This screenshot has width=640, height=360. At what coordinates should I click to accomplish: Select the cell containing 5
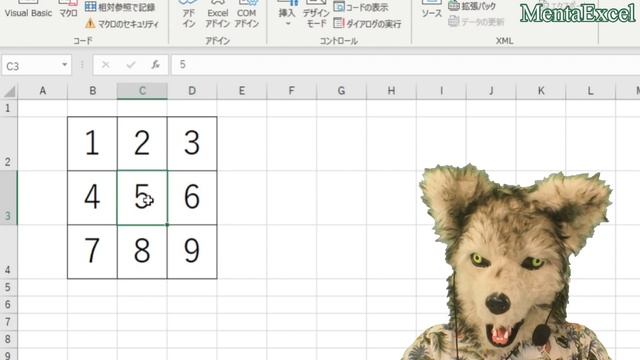click(x=142, y=198)
